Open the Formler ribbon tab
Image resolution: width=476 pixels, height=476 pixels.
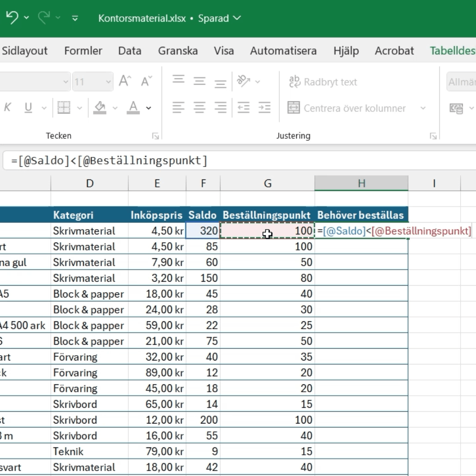point(83,51)
